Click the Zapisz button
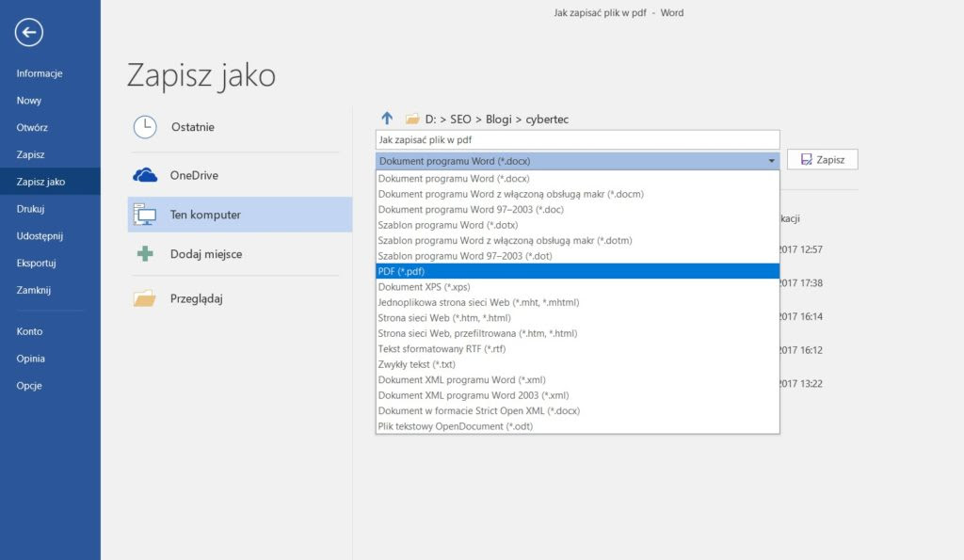Screen dimensions: 964x560 click(822, 160)
